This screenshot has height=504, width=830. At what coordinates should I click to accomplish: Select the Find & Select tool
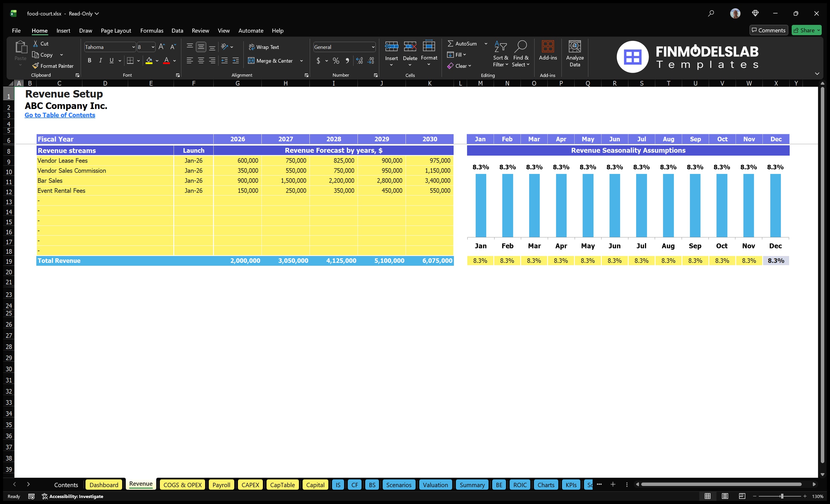click(x=521, y=54)
